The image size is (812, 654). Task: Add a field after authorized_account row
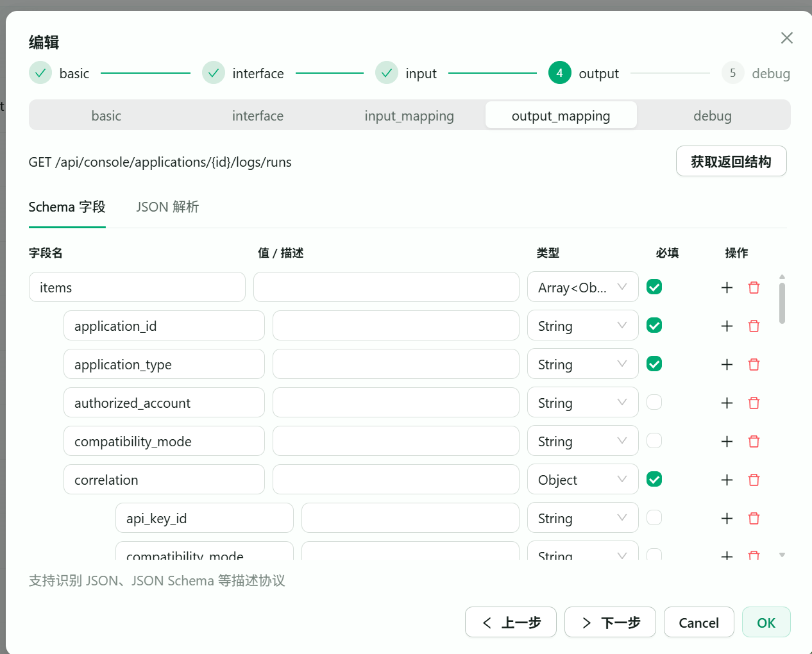727,403
